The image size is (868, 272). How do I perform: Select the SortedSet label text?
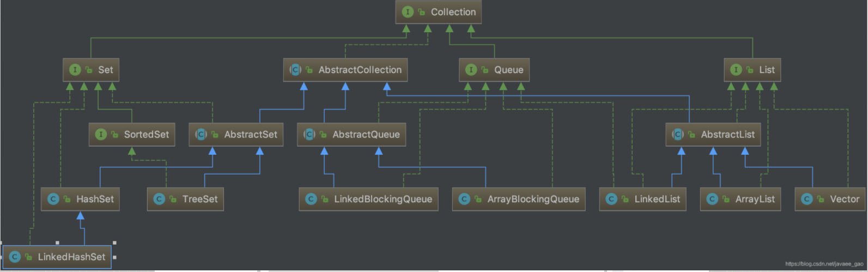(147, 135)
